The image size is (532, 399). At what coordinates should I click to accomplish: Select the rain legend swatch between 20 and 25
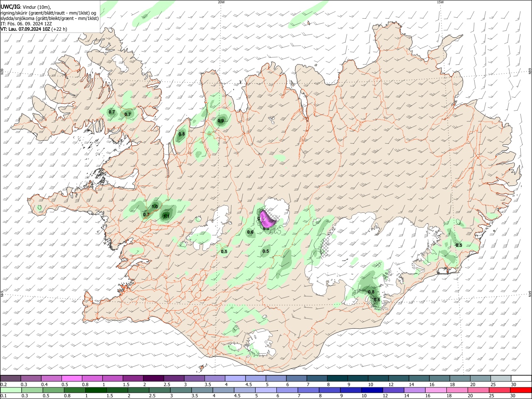tap(478, 390)
